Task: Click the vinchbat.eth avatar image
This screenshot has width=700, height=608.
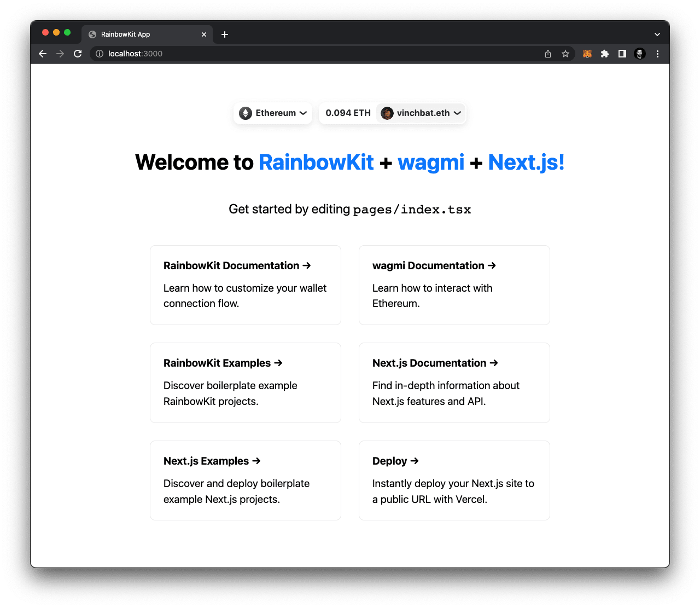Action: coord(387,113)
